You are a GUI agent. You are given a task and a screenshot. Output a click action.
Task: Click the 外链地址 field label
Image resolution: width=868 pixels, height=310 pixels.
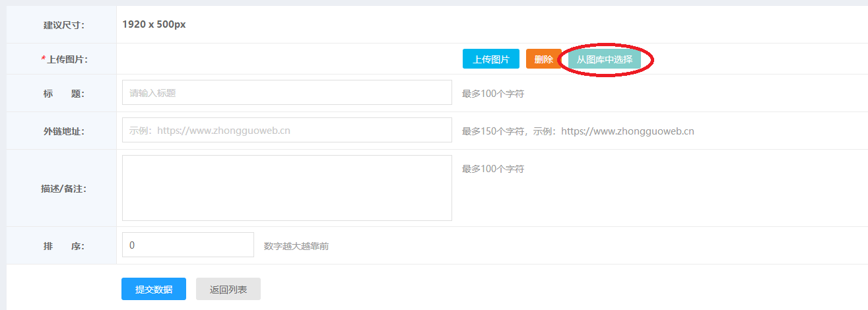[64, 131]
